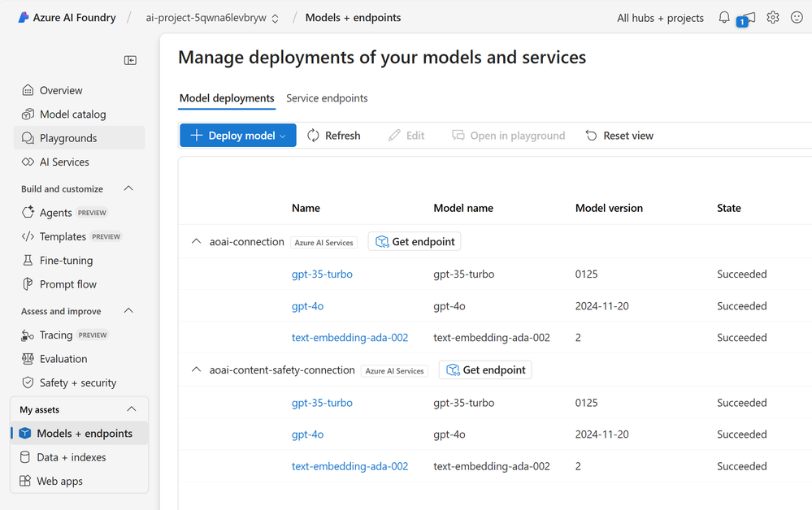
Task: Click the State column header
Action: (x=728, y=208)
